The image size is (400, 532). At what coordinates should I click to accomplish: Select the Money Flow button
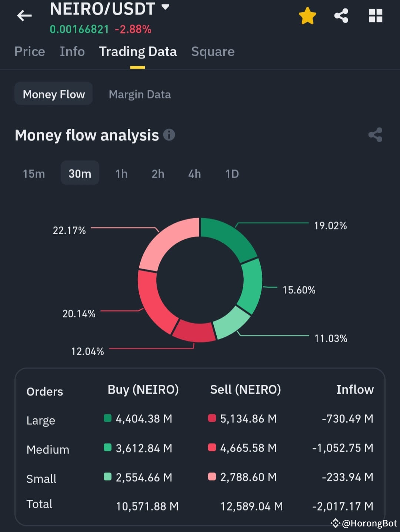point(54,94)
